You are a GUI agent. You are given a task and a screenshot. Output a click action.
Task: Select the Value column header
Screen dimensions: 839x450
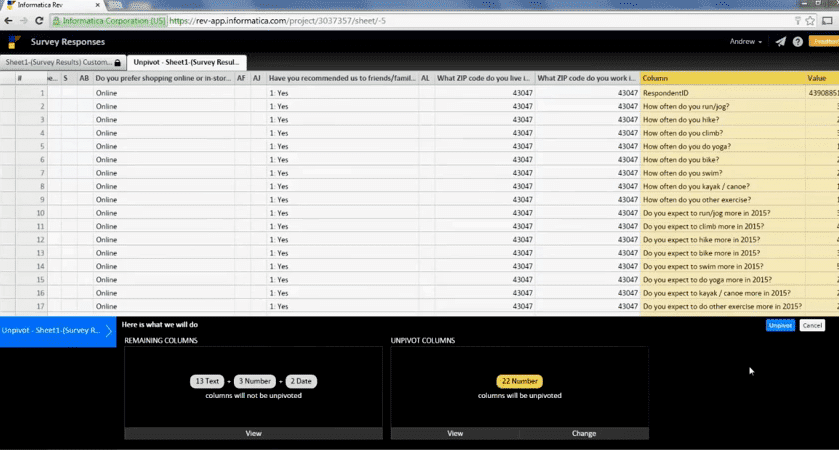tap(821, 78)
